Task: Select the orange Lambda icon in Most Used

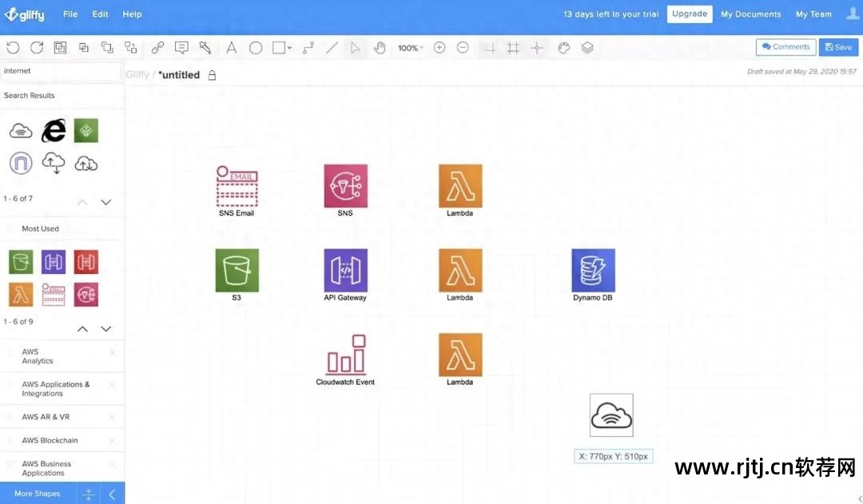Action: click(x=21, y=295)
